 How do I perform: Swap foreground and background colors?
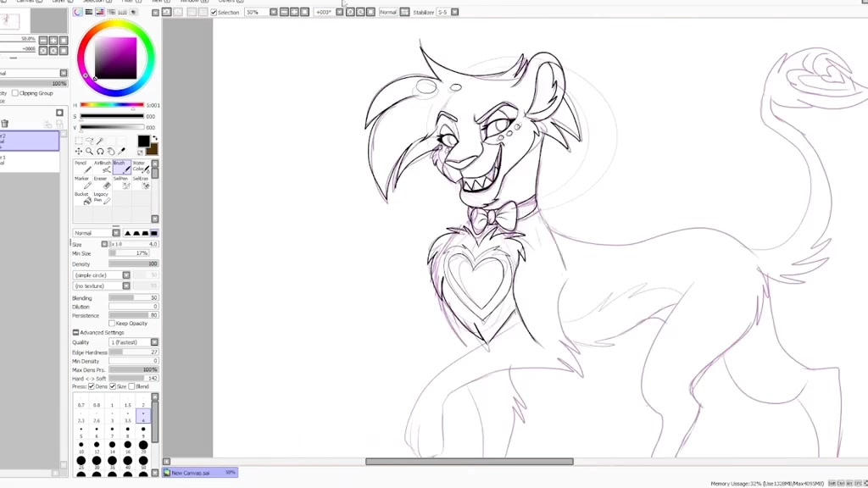[154, 138]
